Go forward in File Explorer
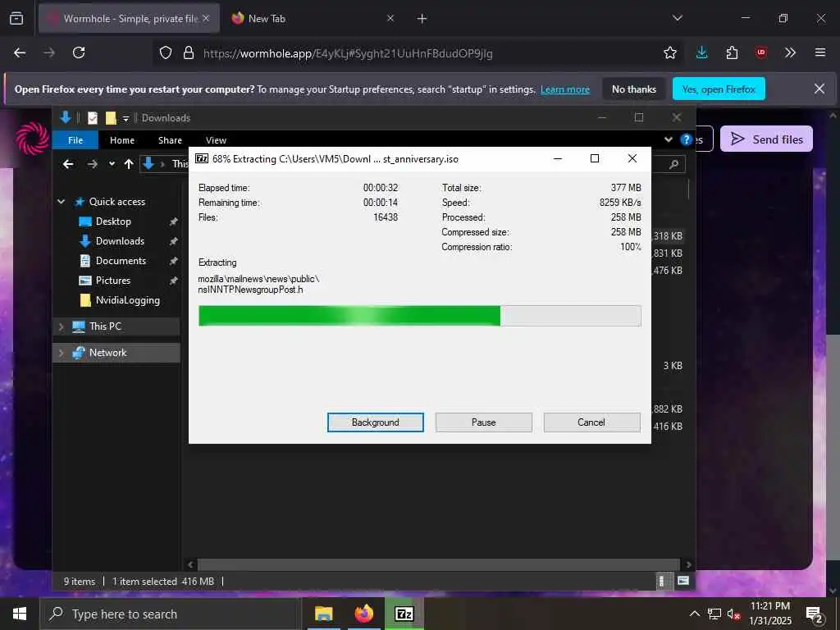 coord(92,164)
